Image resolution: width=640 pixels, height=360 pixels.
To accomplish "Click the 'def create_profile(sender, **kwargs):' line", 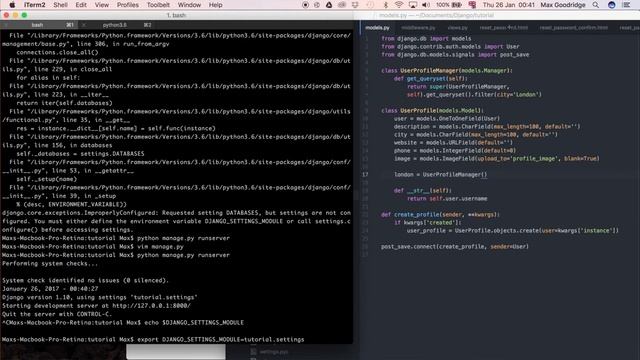I will pyautogui.click(x=440, y=215).
